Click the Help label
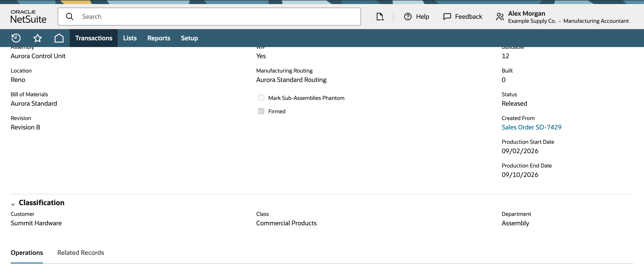This screenshot has width=644, height=269. (422, 17)
